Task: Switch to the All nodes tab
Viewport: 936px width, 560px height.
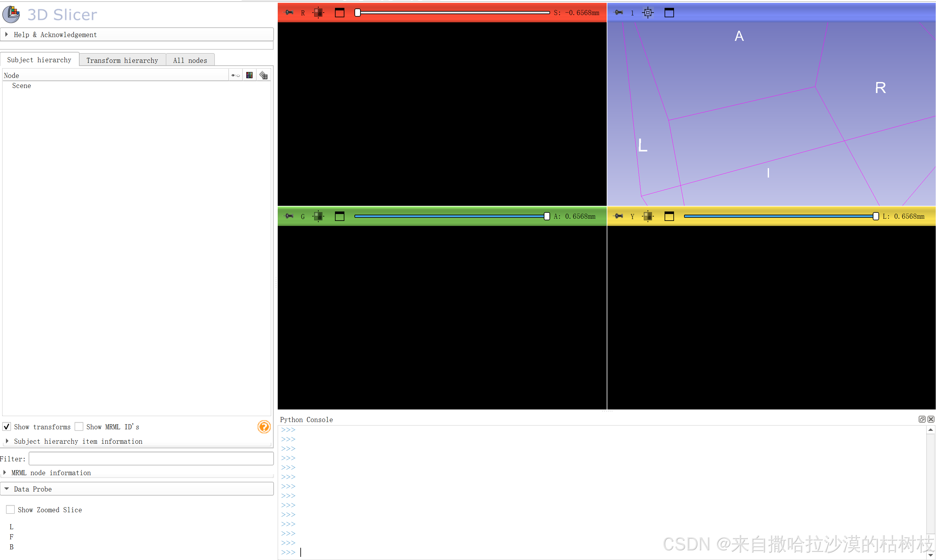Action: click(x=190, y=60)
